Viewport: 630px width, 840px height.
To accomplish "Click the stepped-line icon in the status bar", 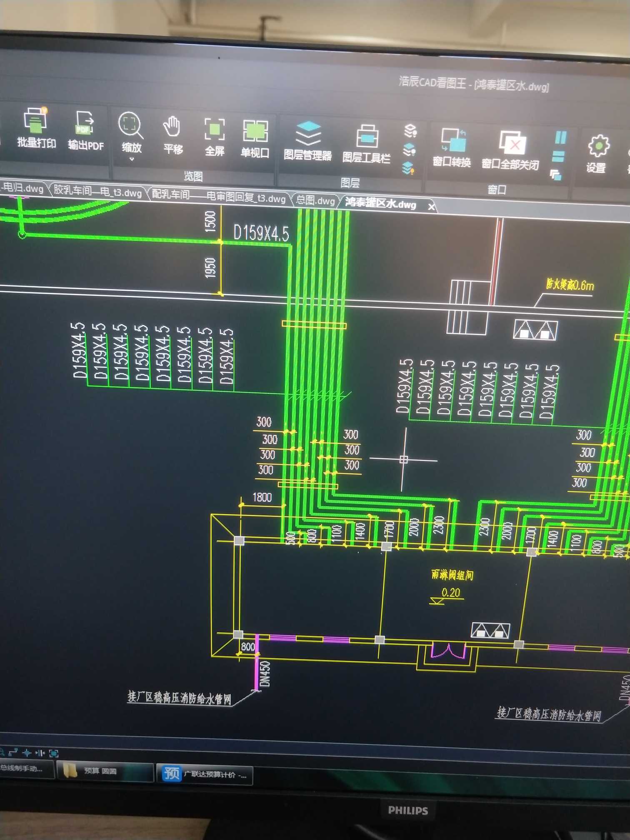I will pyautogui.click(x=13, y=752).
